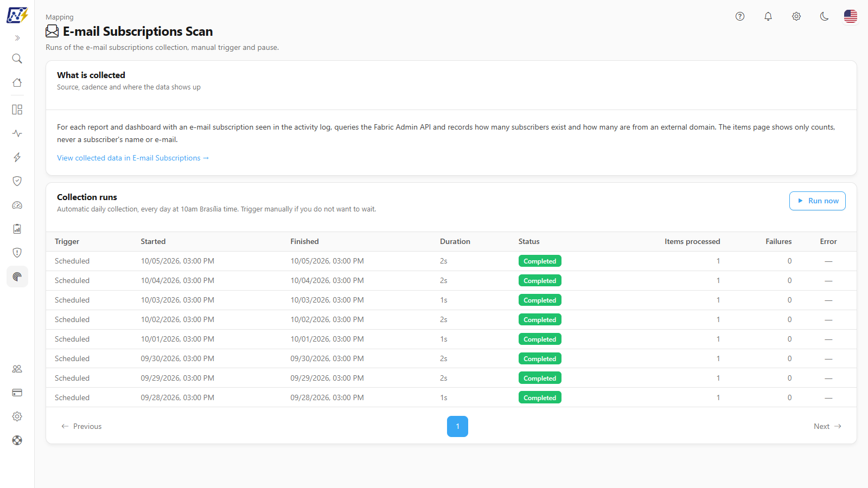Open the sidebar settings gear icon

(x=17, y=416)
